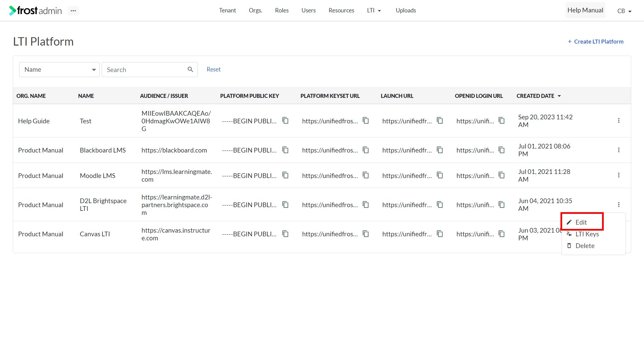Screen dimensions: 644x362
Task: Open the Orgs. page
Action: click(255, 10)
